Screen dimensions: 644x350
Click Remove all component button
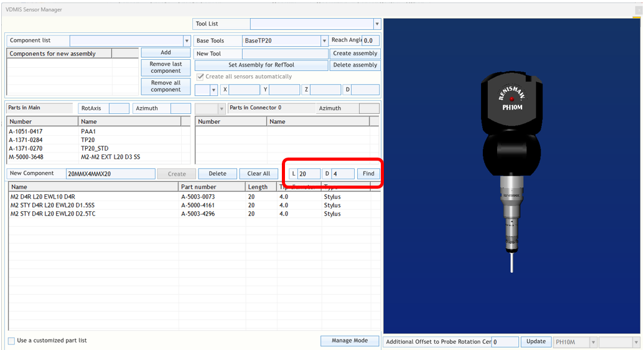coord(166,86)
